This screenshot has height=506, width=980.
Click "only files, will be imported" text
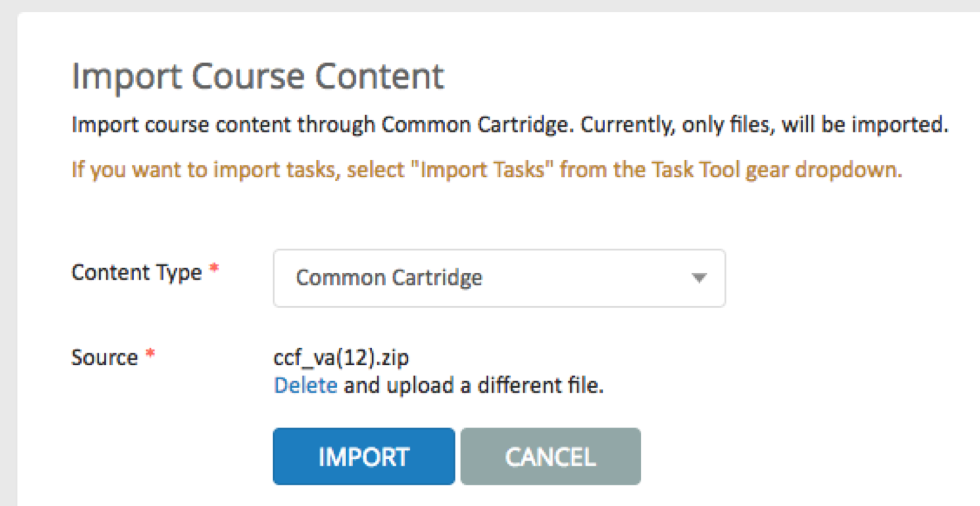(815, 125)
